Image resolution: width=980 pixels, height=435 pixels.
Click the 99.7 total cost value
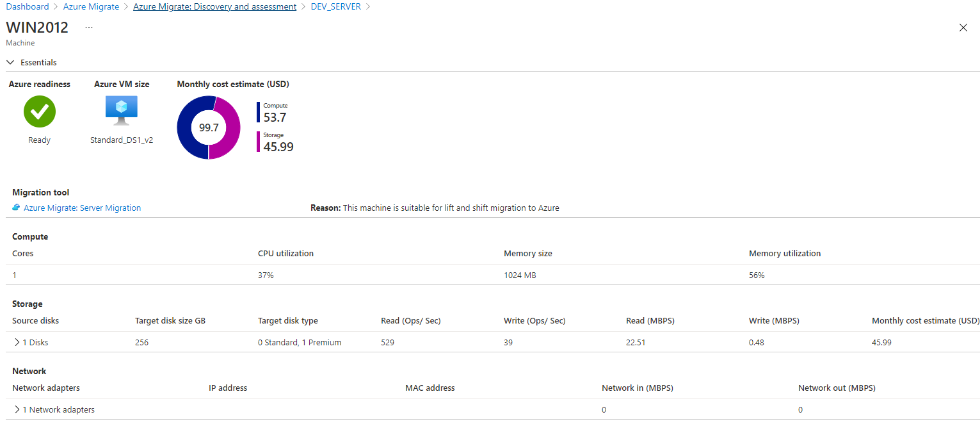pyautogui.click(x=209, y=127)
